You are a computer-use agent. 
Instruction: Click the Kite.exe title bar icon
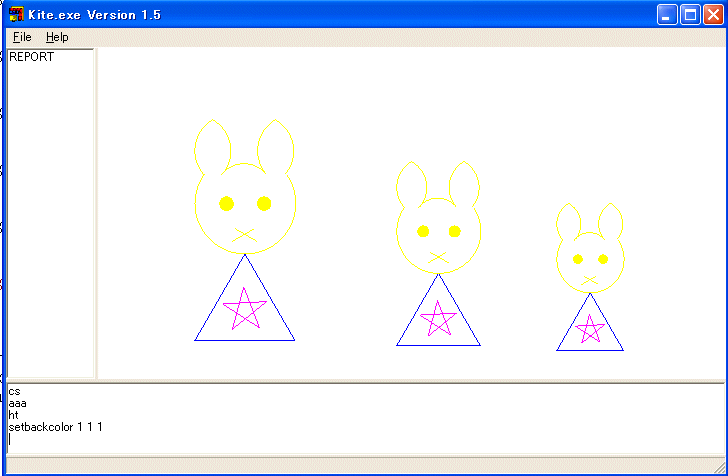pyautogui.click(x=16, y=14)
